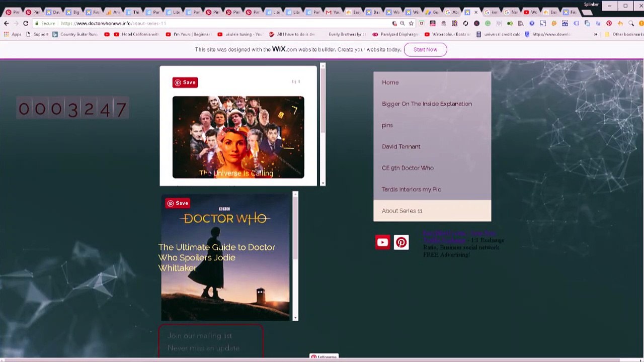Image resolution: width=644 pixels, height=362 pixels.
Task: Open the Apps grid shortcut
Action: click(x=13, y=34)
